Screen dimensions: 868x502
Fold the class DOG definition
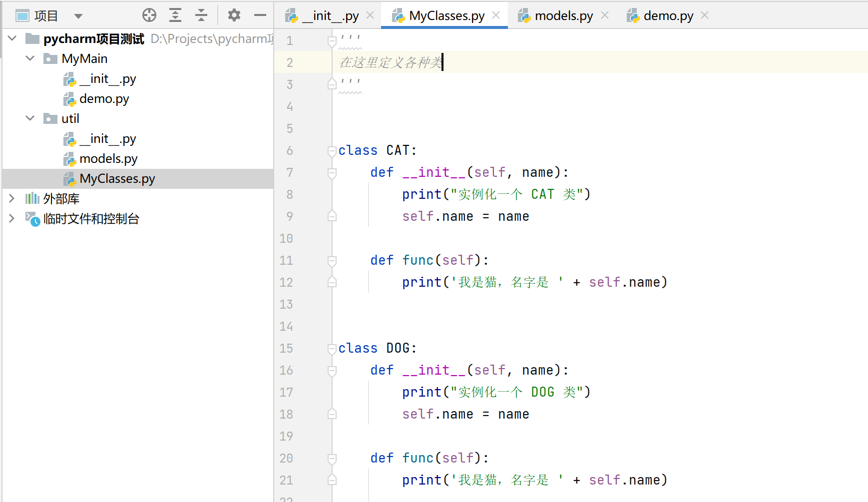[332, 348]
